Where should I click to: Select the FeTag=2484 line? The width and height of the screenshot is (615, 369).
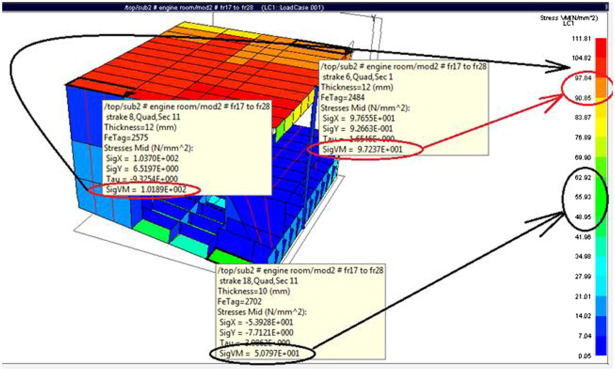[343, 98]
